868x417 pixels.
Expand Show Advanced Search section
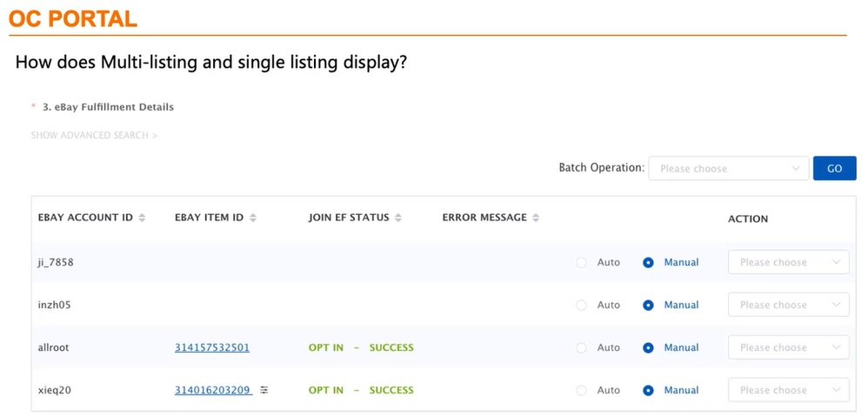tap(94, 135)
